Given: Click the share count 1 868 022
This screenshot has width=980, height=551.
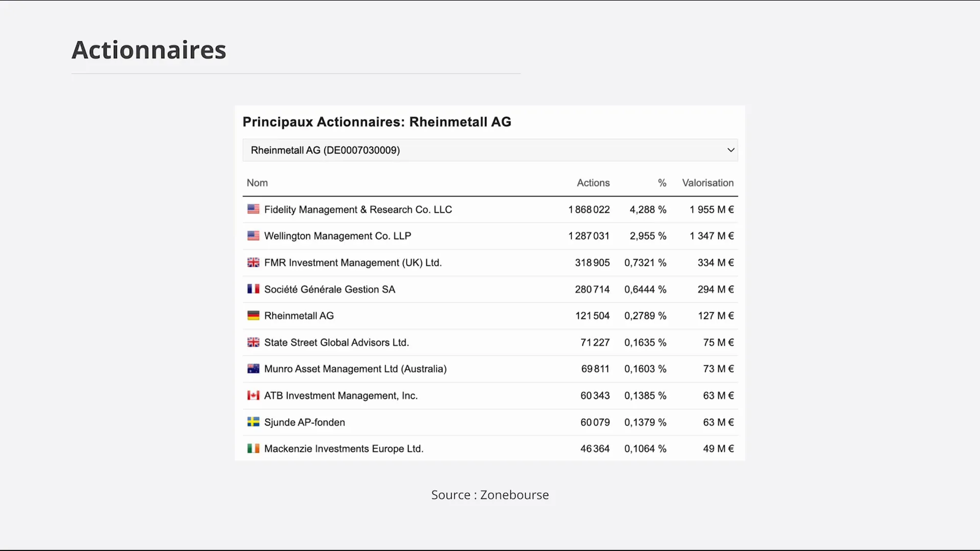Looking at the screenshot, I should click(589, 209).
